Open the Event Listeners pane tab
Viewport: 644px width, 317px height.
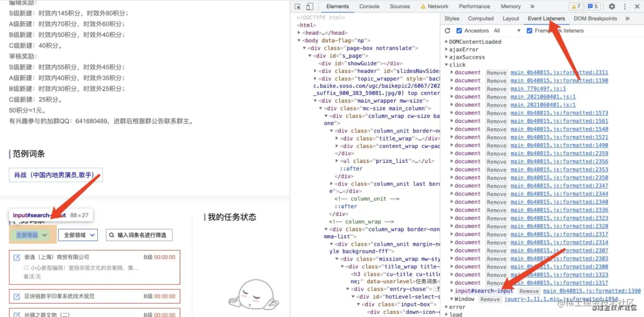[x=546, y=18]
